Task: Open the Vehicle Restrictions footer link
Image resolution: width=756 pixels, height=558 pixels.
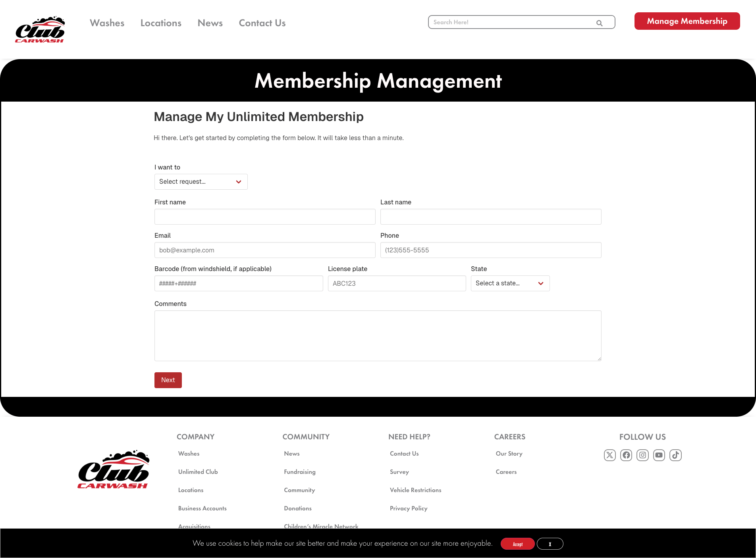Action: coord(415,490)
